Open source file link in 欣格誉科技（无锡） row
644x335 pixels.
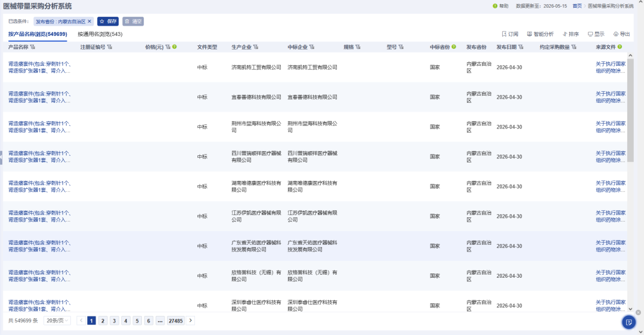point(611,276)
